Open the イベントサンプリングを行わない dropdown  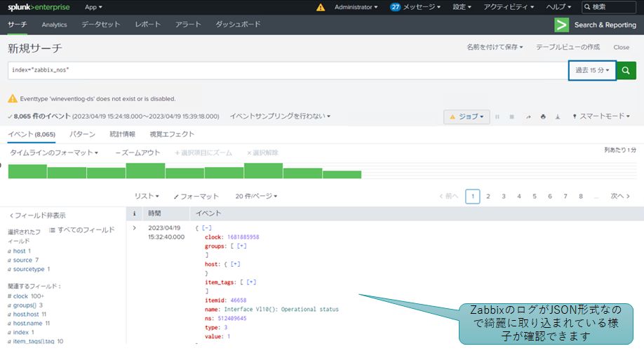280,117
